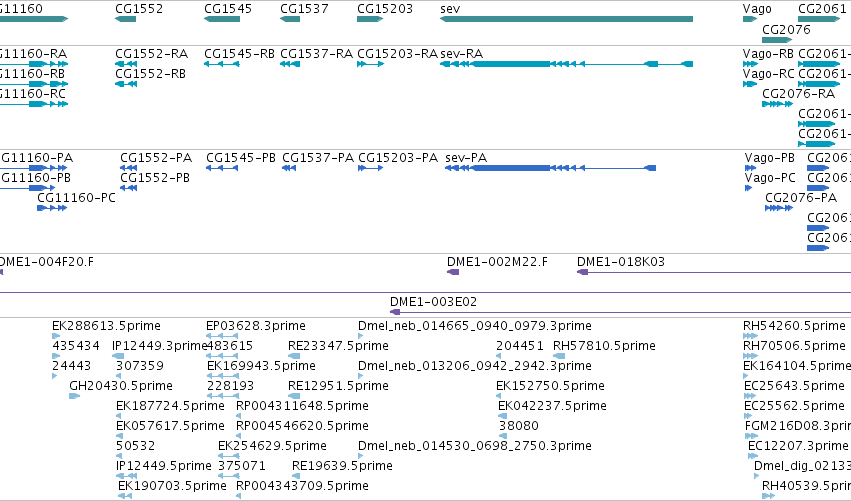
Task: Click the sev-PA protein glyph
Action: 550,168
